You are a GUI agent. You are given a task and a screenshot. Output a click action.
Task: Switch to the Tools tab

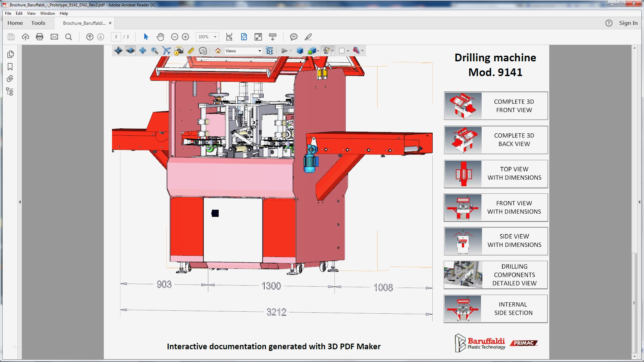click(x=38, y=23)
